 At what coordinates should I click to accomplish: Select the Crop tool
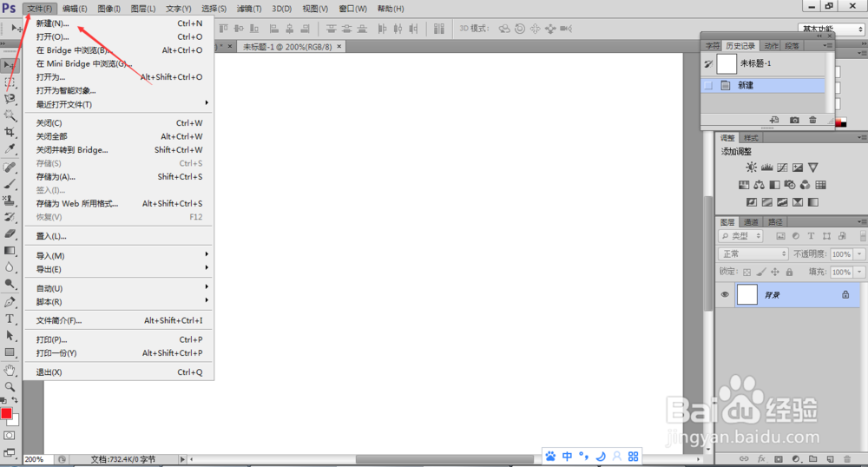tap(10, 132)
